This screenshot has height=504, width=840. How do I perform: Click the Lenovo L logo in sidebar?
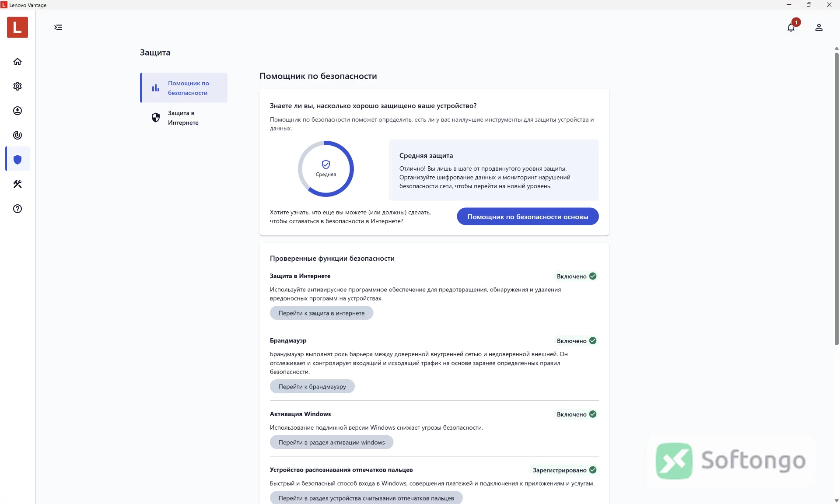click(17, 27)
